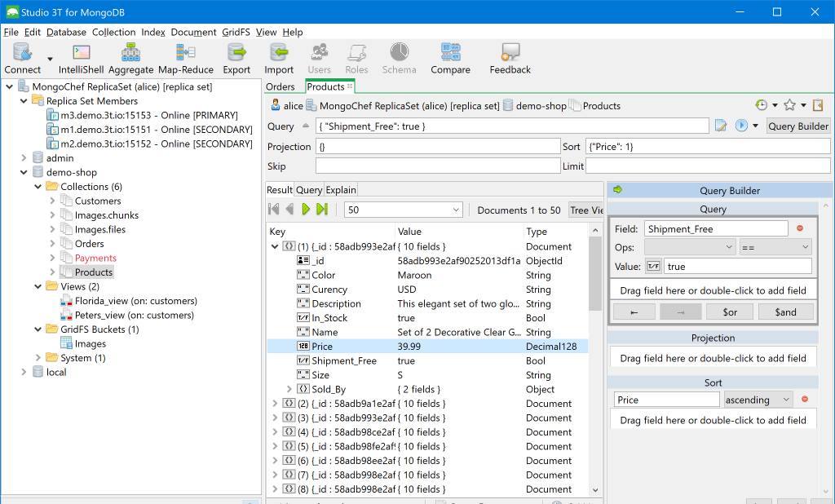Open query history clock icon

pos(762,105)
